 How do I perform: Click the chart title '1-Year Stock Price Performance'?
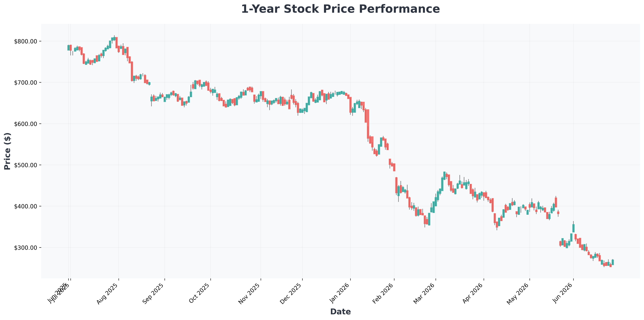pyautogui.click(x=340, y=9)
